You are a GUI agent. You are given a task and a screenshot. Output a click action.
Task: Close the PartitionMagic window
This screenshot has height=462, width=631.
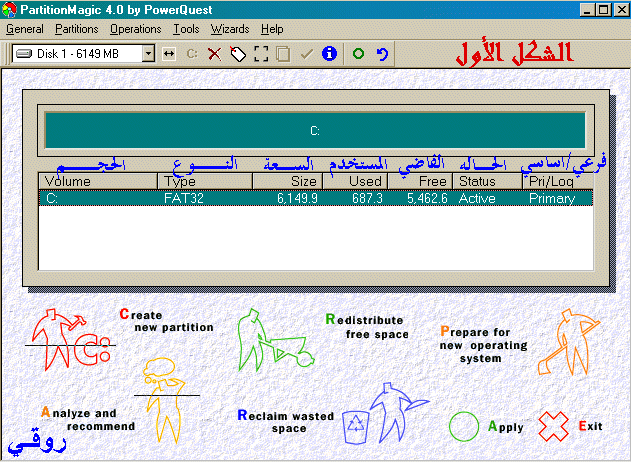click(x=622, y=10)
